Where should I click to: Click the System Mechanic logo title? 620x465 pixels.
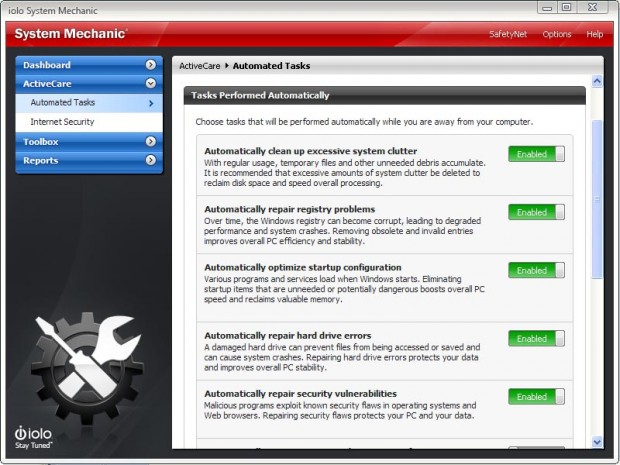click(71, 34)
